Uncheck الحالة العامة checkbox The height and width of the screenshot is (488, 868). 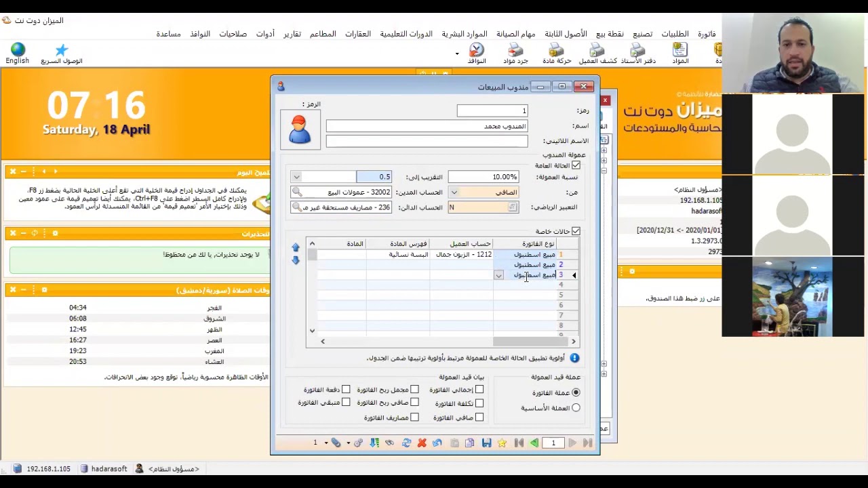(576, 165)
